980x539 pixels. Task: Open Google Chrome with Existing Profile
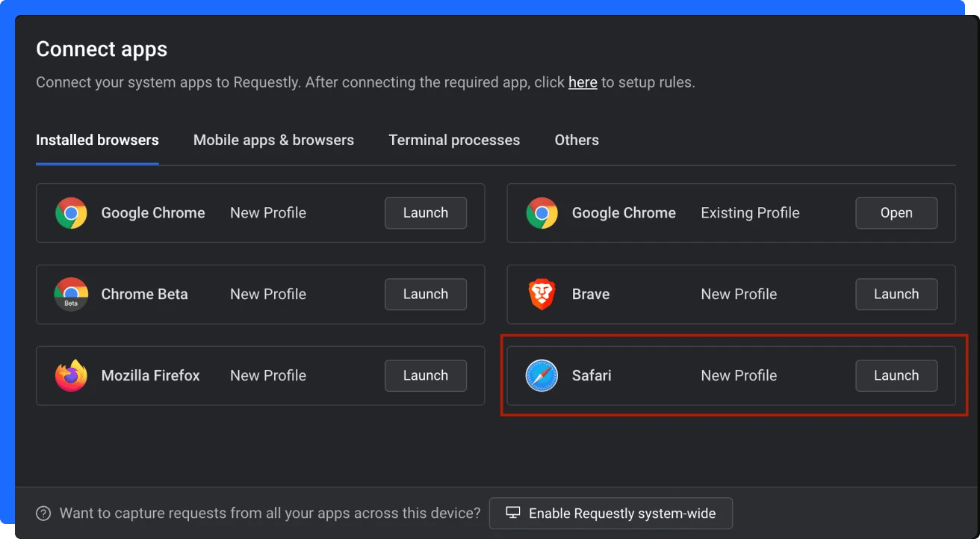click(x=896, y=213)
